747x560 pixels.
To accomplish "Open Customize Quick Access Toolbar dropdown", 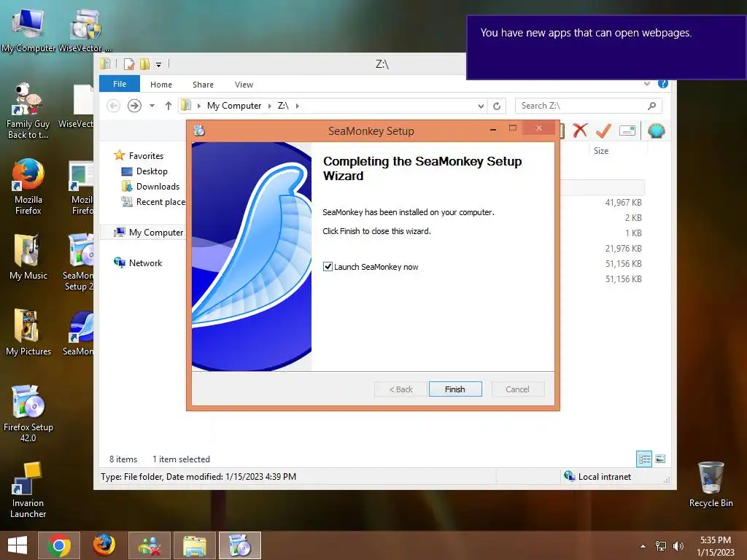I will coord(158,64).
